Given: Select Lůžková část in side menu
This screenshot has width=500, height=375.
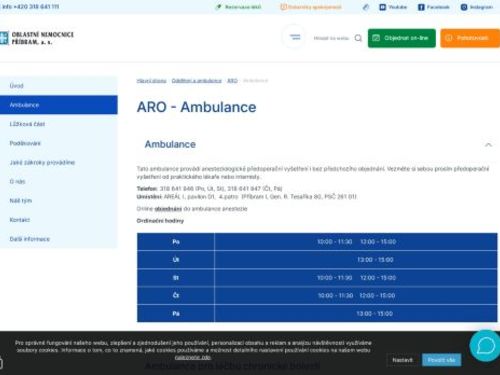Looking at the screenshot, I should pos(59,124).
